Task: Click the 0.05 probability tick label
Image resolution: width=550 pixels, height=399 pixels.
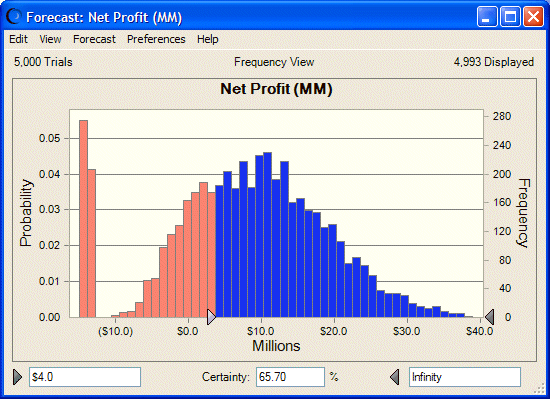Action: tap(49, 138)
